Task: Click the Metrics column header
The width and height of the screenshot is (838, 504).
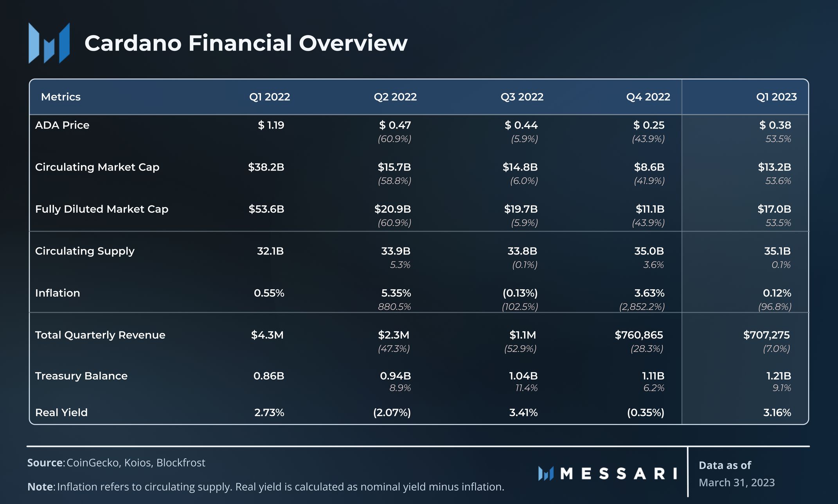Action: pos(61,97)
